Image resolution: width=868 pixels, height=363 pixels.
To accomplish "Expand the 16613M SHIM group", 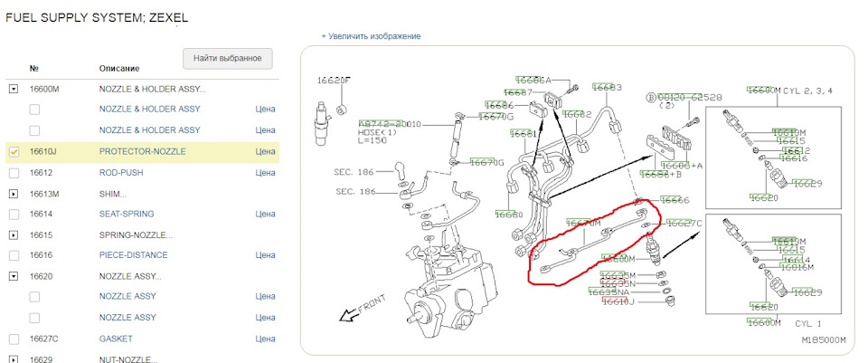I will 14,194.
